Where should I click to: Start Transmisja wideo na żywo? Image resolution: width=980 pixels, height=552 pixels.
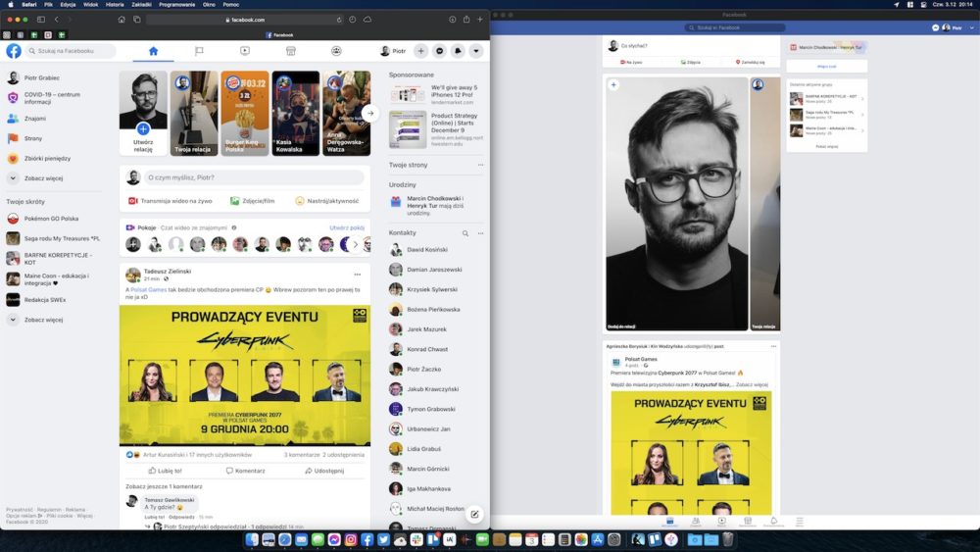point(170,201)
